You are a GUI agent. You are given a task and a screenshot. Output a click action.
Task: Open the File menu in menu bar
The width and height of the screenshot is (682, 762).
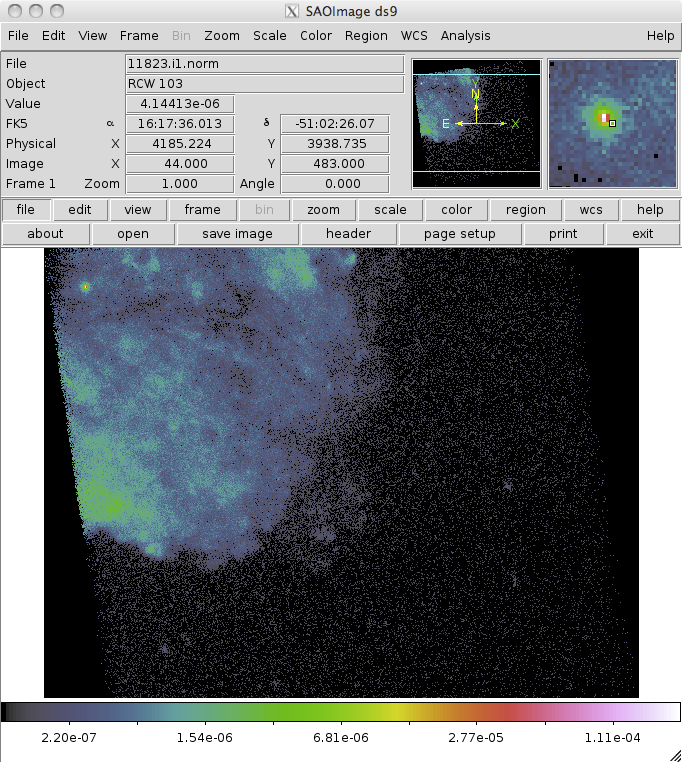pos(17,35)
